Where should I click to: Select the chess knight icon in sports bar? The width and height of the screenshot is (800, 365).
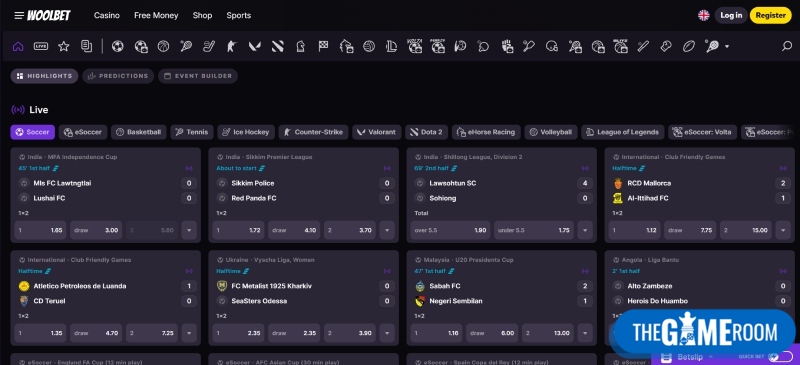(x=301, y=46)
